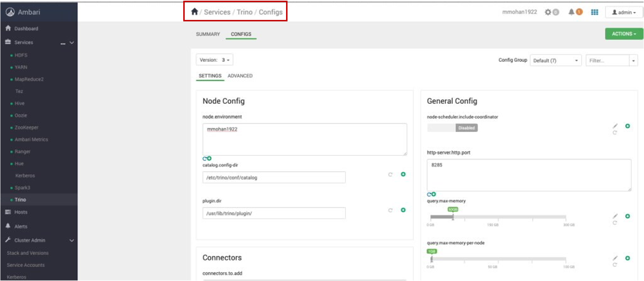Click the Alerts bell icon in sidebar

tap(8, 226)
